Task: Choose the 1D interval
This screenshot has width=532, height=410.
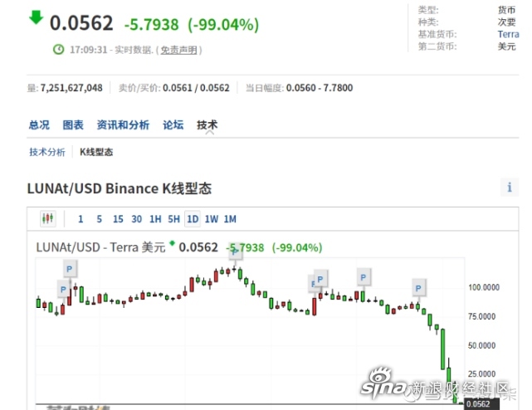Action: pyautogui.click(x=193, y=219)
